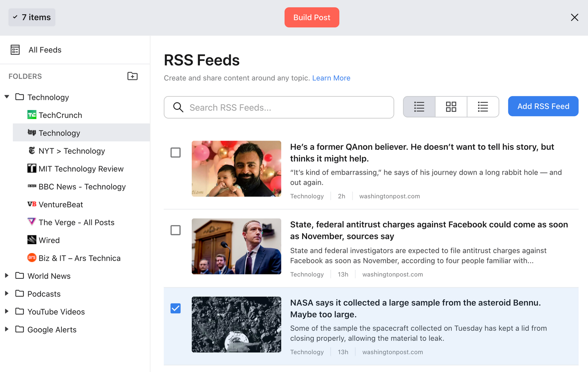Expand the Podcasts folder

[x=7, y=293]
